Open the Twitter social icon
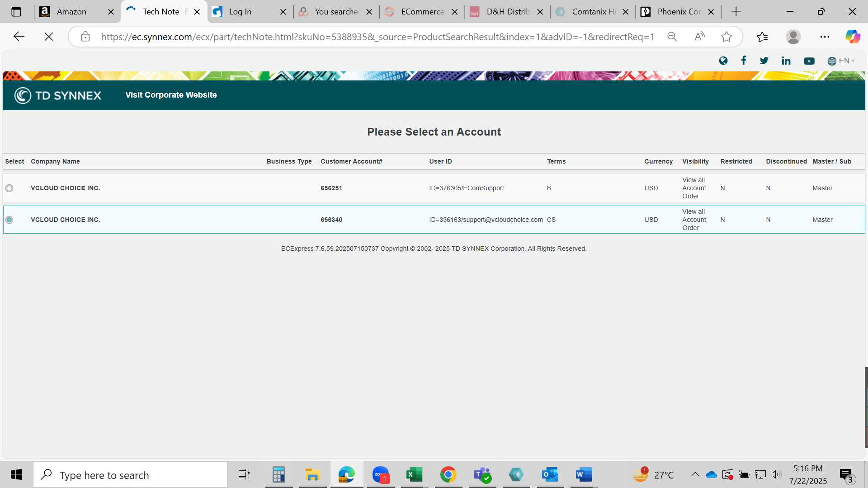The image size is (868, 488). [764, 61]
